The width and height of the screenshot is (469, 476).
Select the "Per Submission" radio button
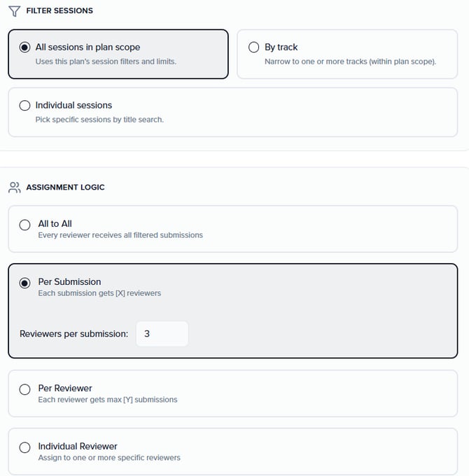click(25, 283)
